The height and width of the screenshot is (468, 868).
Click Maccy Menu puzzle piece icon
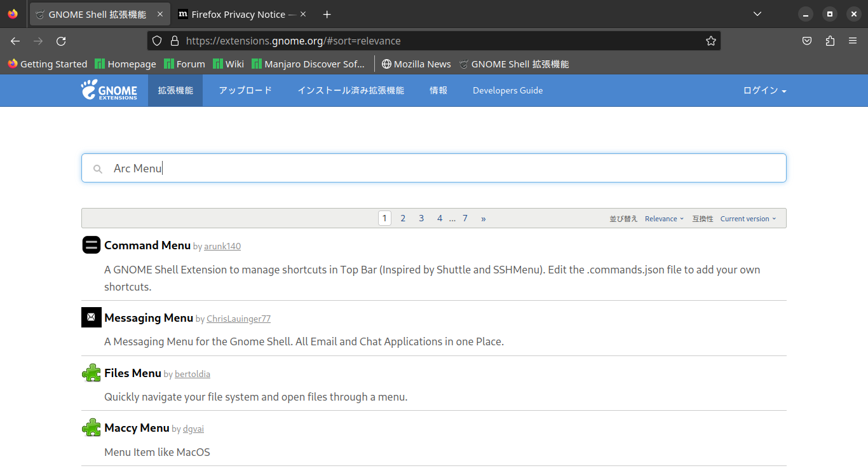(x=92, y=427)
